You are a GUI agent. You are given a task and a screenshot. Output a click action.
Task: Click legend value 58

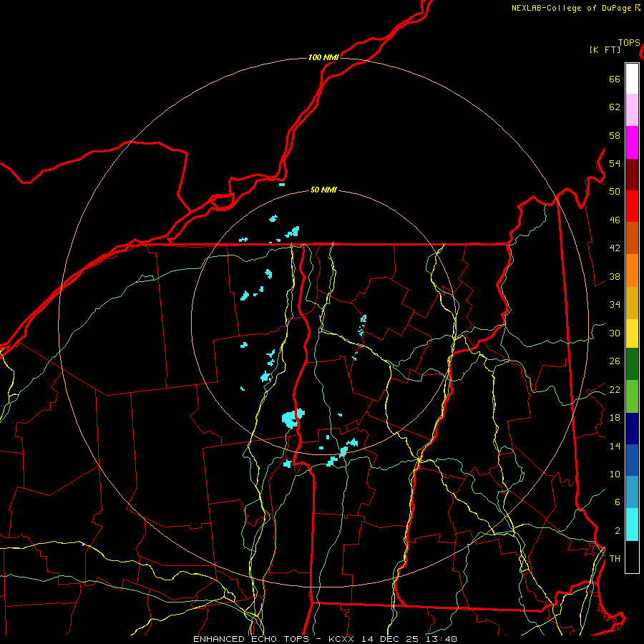point(615,135)
